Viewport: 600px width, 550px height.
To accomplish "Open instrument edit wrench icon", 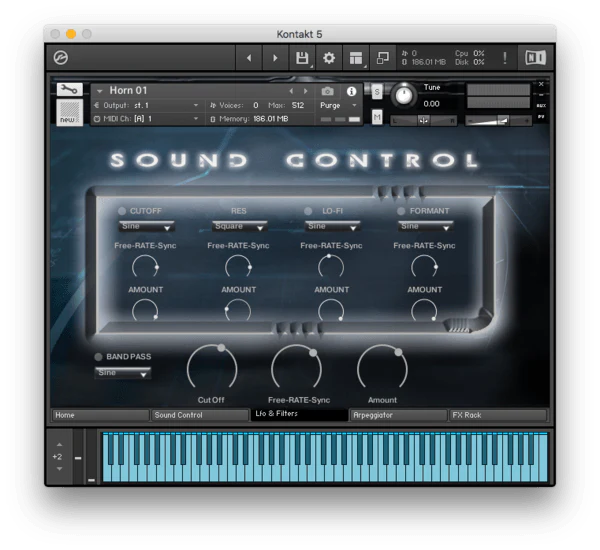I will point(69,90).
